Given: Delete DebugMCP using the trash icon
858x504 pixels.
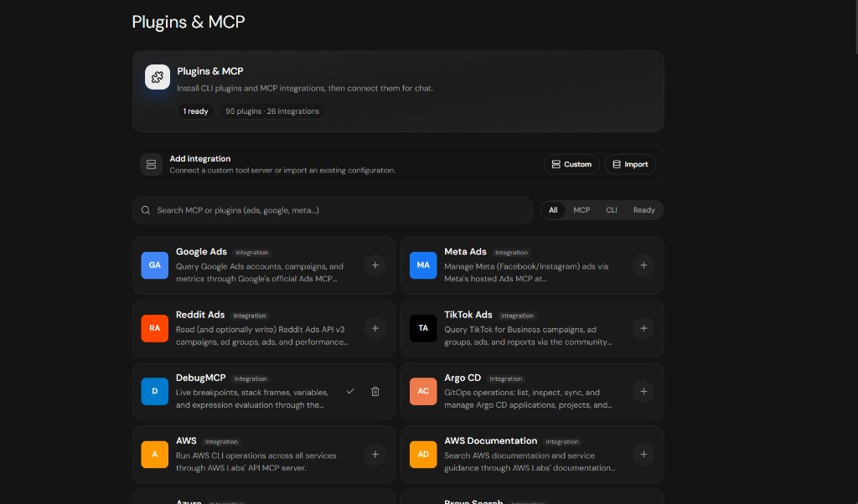Looking at the screenshot, I should click(375, 391).
